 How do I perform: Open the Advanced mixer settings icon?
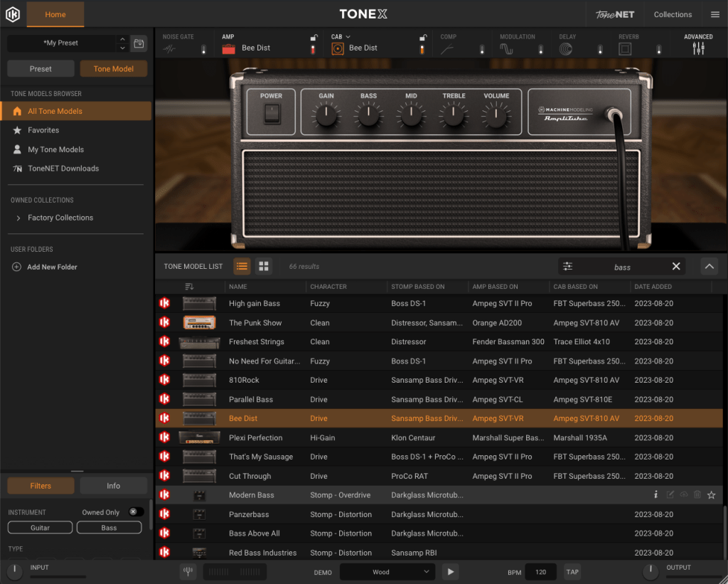click(698, 48)
